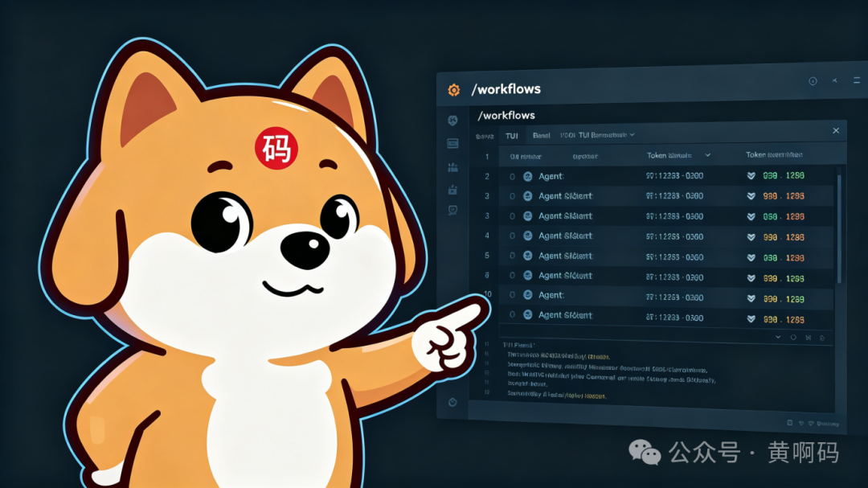Click the Agent name in row numbered 4
This screenshot has width=868, height=488.
pyautogui.click(x=565, y=236)
